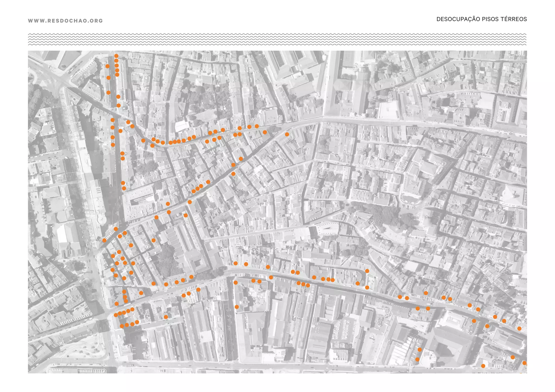Select the top orange marker on the diagonal street
Image resolution: width=555 pixels, height=392 pixels.
(241, 159)
